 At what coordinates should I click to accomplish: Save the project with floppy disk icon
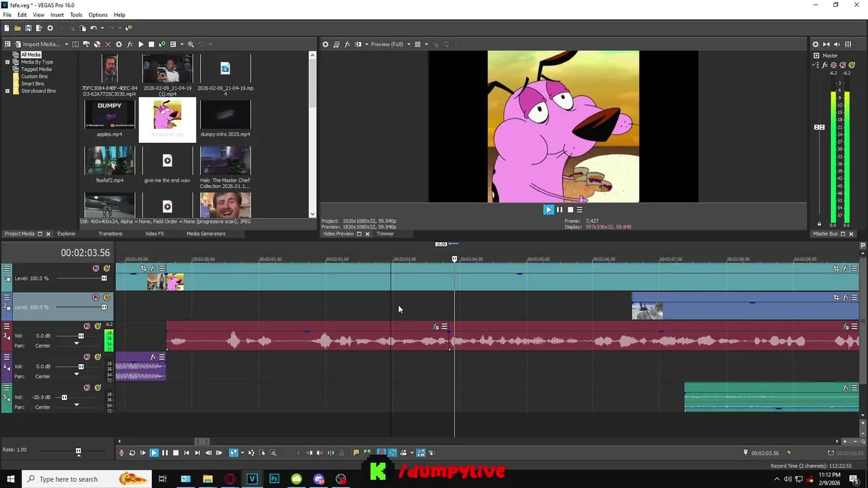click(x=28, y=28)
